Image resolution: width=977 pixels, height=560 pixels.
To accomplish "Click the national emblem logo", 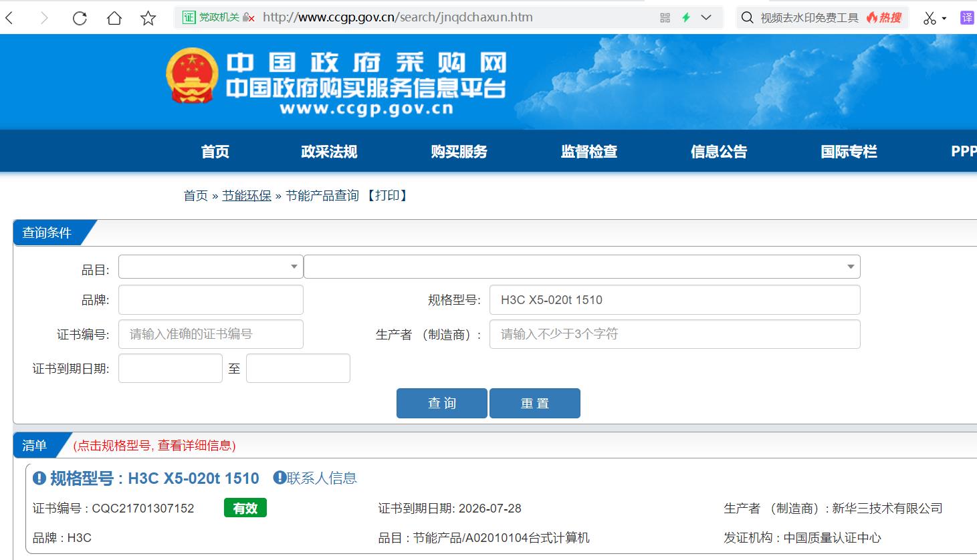I will click(192, 76).
